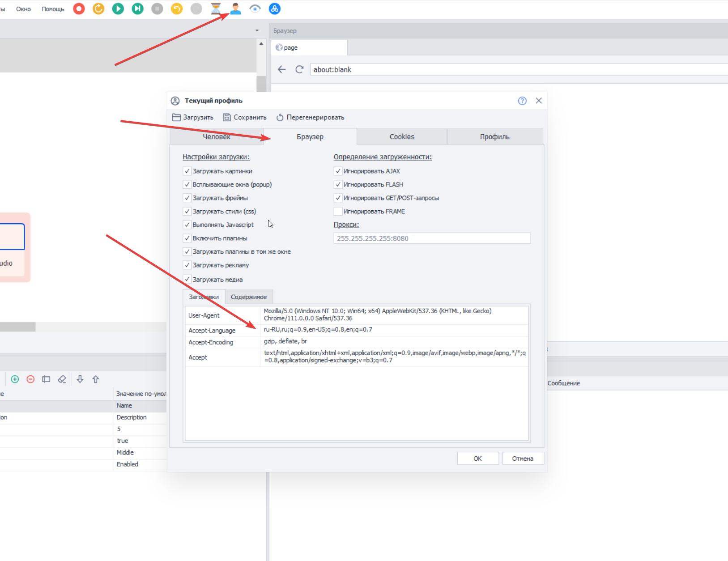The width and height of the screenshot is (728, 561).
Task: Click the Accept header value cell
Action: point(394,357)
